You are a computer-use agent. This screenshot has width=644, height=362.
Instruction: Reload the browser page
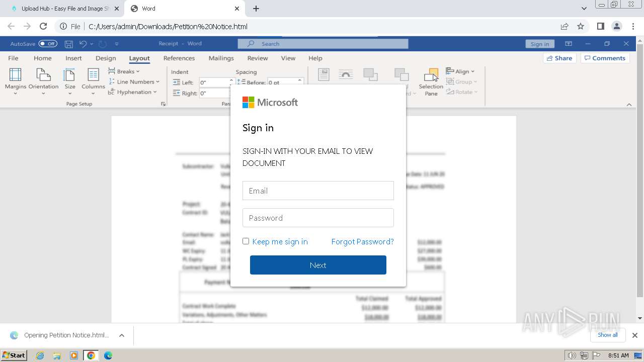click(43, 26)
